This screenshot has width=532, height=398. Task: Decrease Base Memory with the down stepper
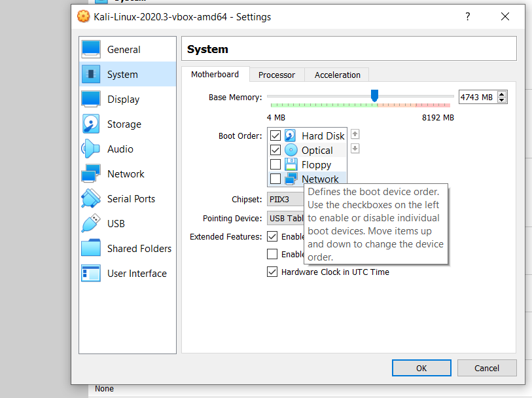(501, 100)
